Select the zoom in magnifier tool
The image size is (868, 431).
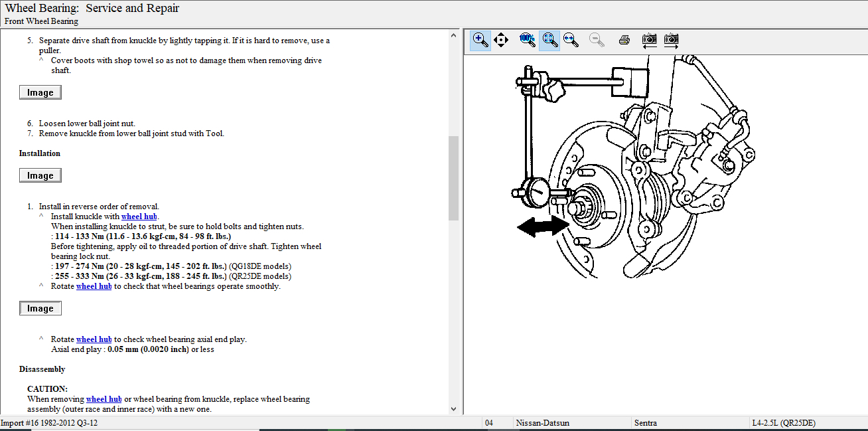coord(480,40)
